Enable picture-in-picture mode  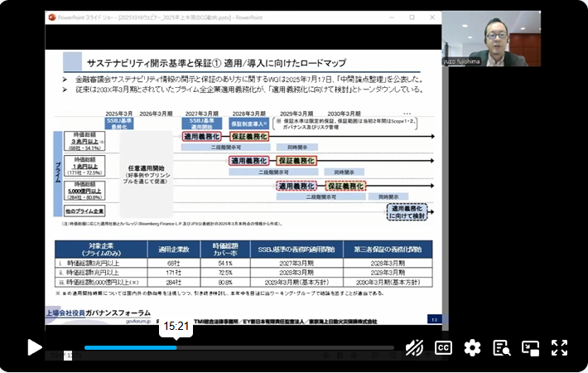tap(530, 347)
